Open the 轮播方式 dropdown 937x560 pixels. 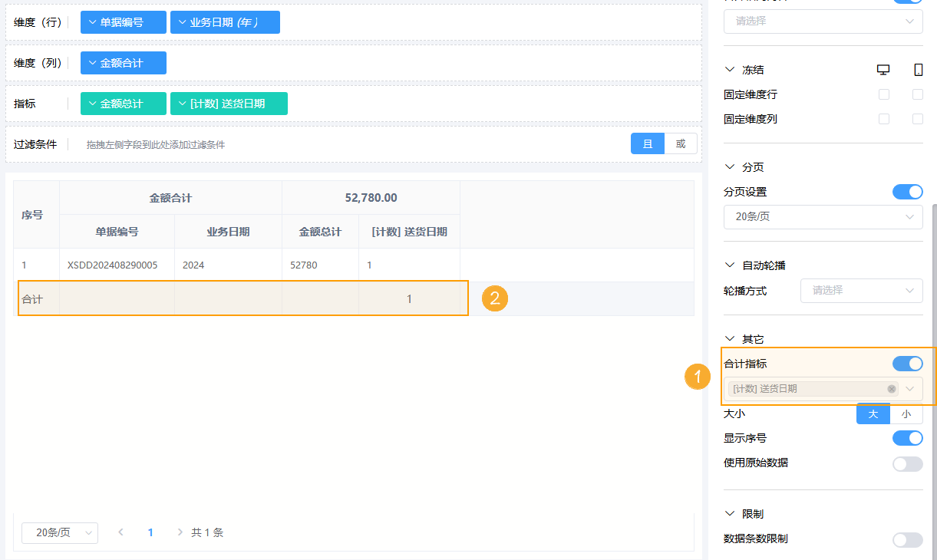pyautogui.click(x=861, y=291)
